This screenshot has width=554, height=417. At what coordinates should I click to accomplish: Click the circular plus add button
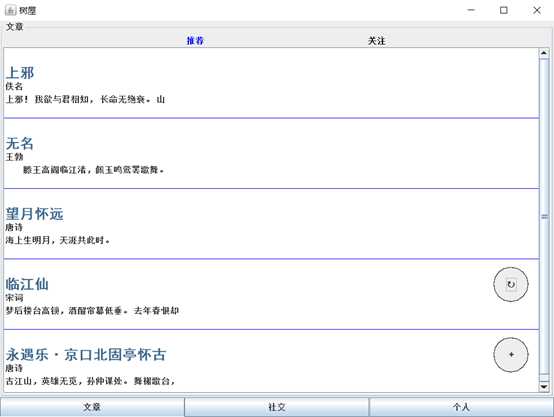click(x=511, y=354)
